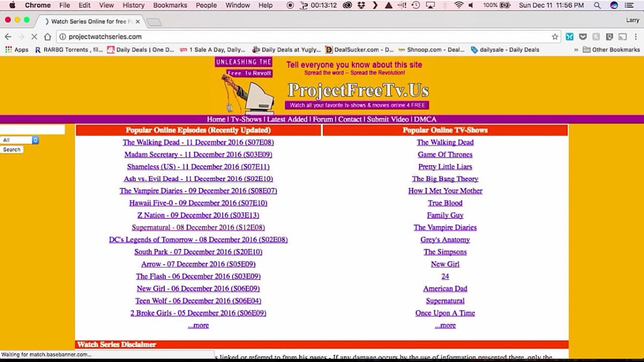
Task: Open the Pocket extension icon
Action: pyautogui.click(x=583, y=37)
